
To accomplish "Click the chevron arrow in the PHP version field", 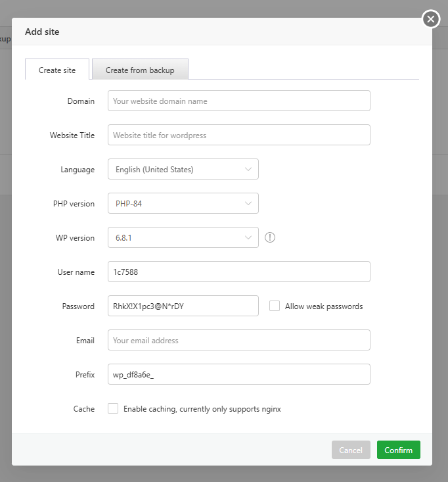I will (248, 203).
